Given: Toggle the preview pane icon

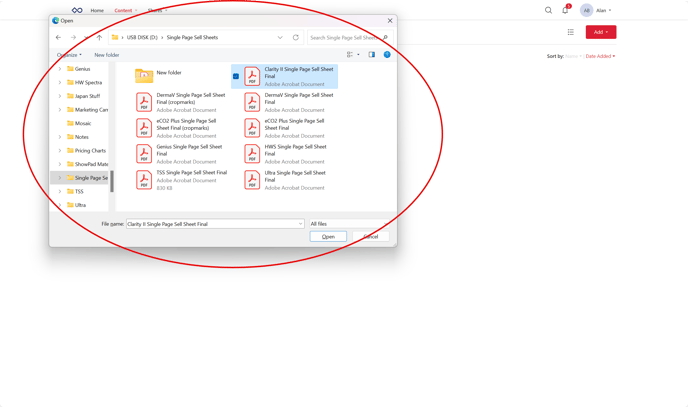Looking at the screenshot, I should coord(372,55).
